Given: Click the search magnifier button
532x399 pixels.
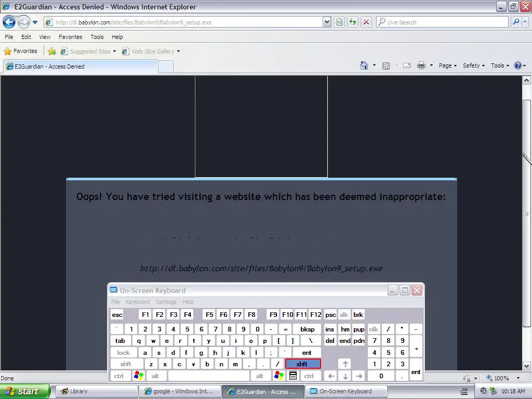Looking at the screenshot, I should click(516, 22).
